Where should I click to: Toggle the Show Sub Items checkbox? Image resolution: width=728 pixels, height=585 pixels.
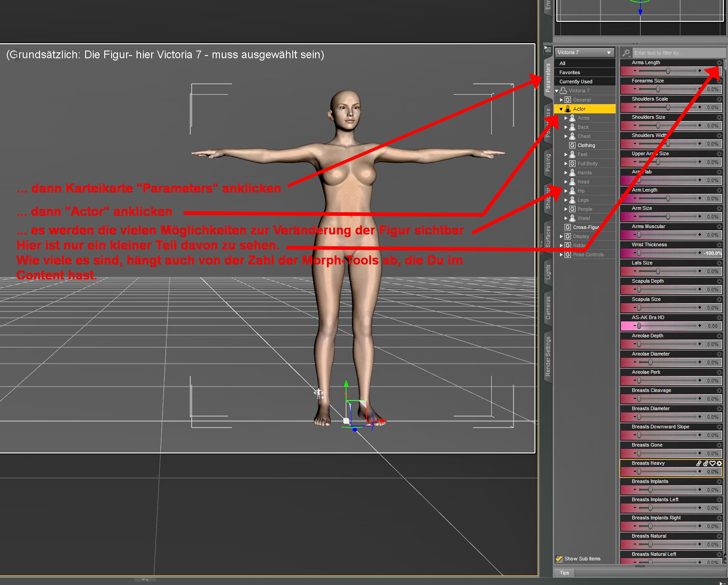559,559
